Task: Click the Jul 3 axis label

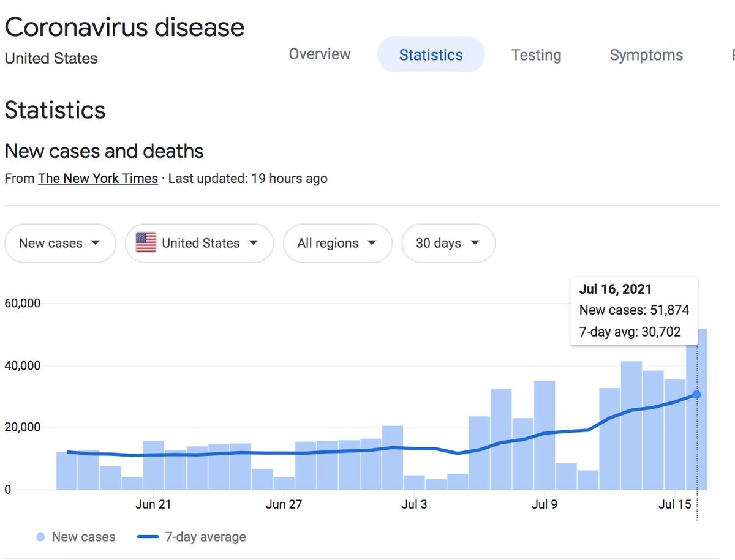Action: [x=415, y=504]
